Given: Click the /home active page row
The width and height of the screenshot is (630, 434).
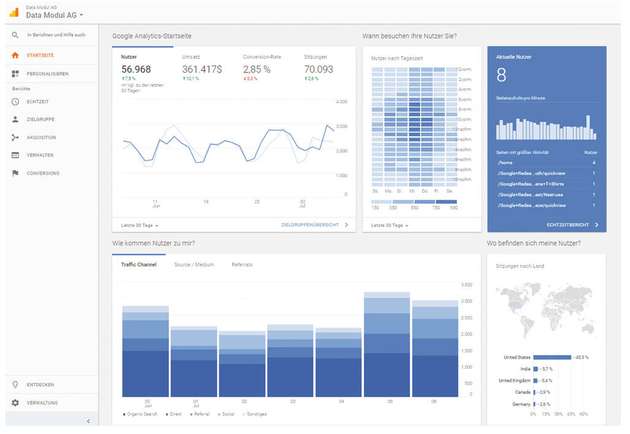Looking at the screenshot, I should 546,163.
